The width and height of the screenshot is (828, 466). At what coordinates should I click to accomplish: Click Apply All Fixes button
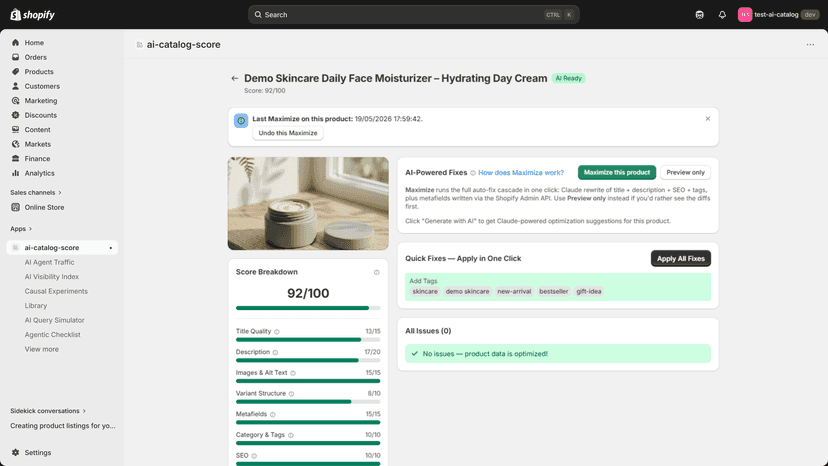click(681, 258)
